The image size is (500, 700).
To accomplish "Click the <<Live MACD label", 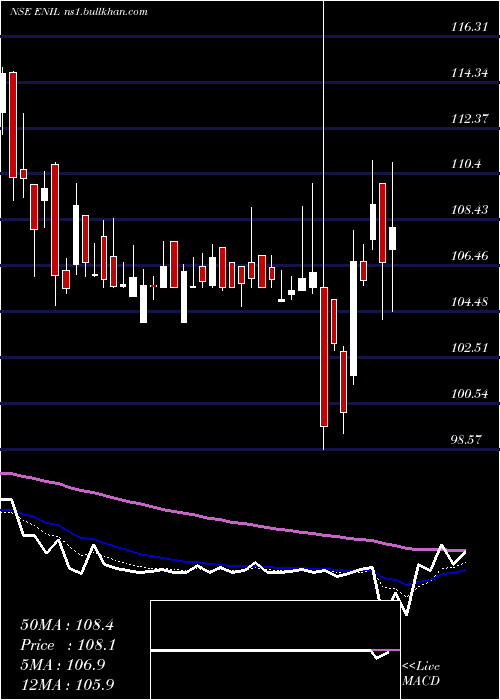I will (x=421, y=673).
